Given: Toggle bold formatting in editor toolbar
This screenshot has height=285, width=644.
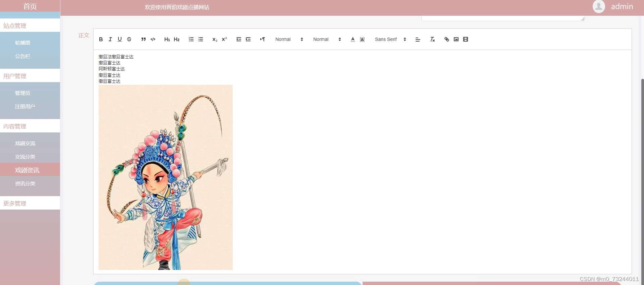Looking at the screenshot, I should tap(101, 39).
